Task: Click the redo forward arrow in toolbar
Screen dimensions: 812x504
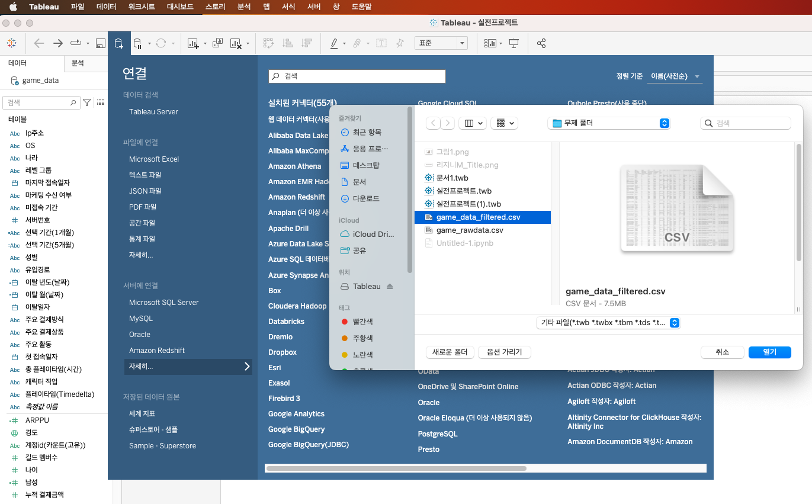Action: coord(57,43)
